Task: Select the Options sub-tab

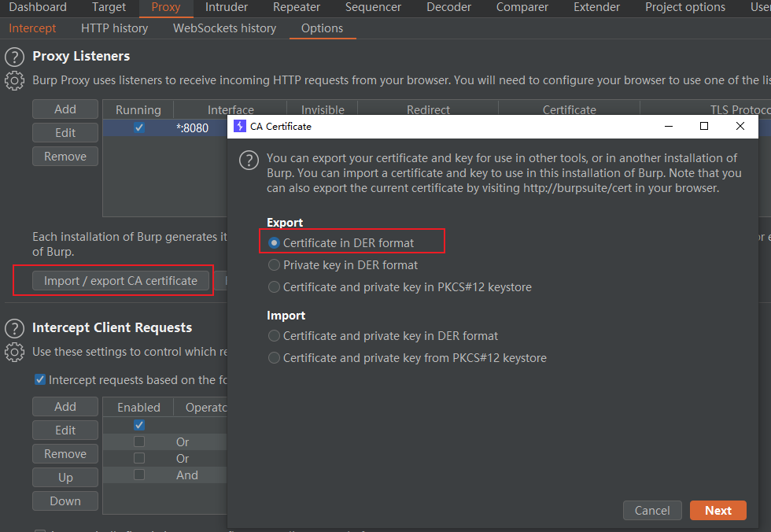Action: click(x=322, y=28)
